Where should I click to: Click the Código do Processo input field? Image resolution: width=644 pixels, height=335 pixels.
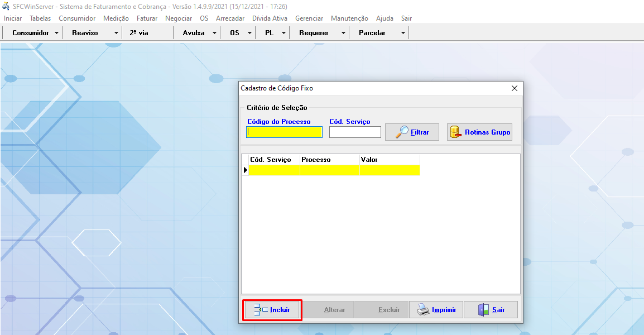click(285, 132)
